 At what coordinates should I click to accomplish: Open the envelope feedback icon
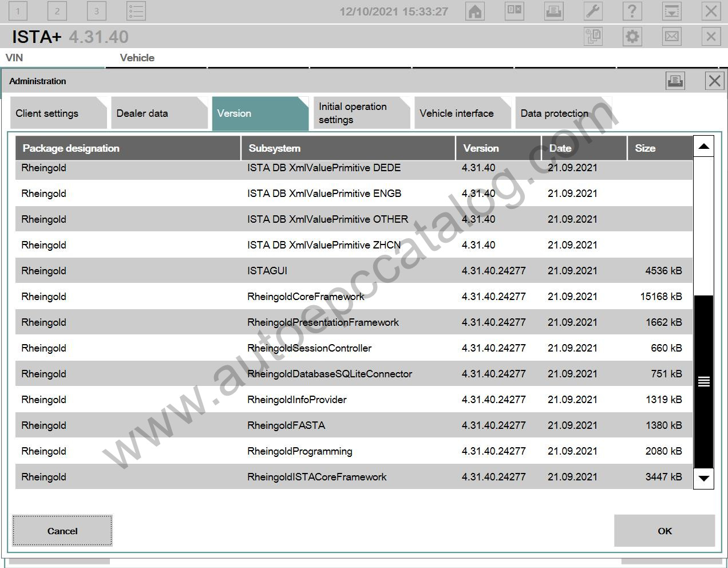672,37
